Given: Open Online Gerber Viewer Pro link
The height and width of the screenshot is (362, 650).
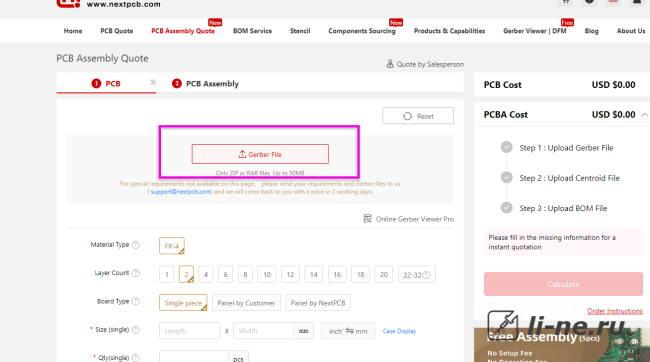Looking at the screenshot, I should [x=409, y=219].
